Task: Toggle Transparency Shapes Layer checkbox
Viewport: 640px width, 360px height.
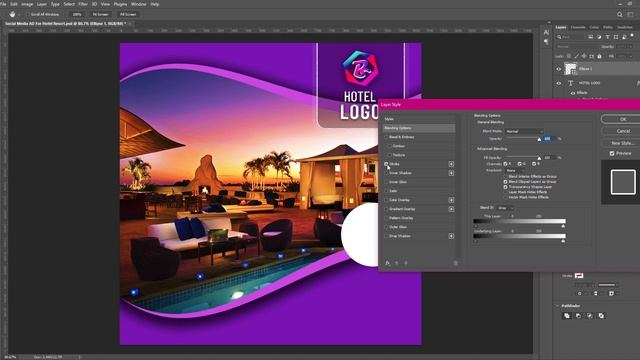Action: 505,187
